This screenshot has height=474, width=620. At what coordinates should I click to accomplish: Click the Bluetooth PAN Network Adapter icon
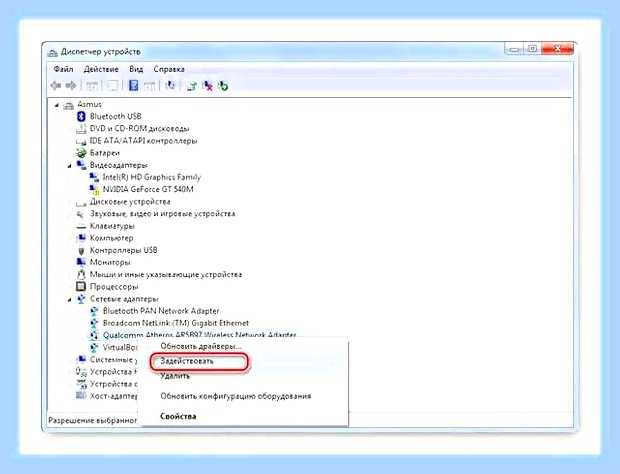click(94, 311)
